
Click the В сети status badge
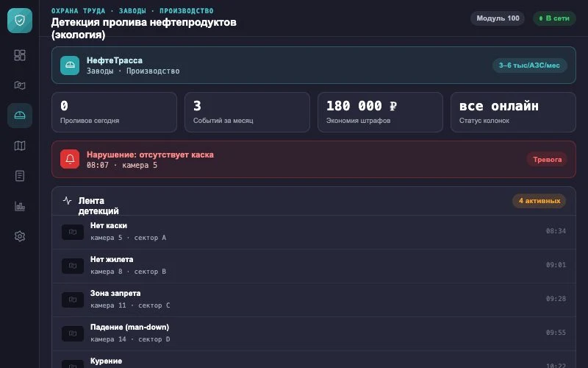point(554,18)
